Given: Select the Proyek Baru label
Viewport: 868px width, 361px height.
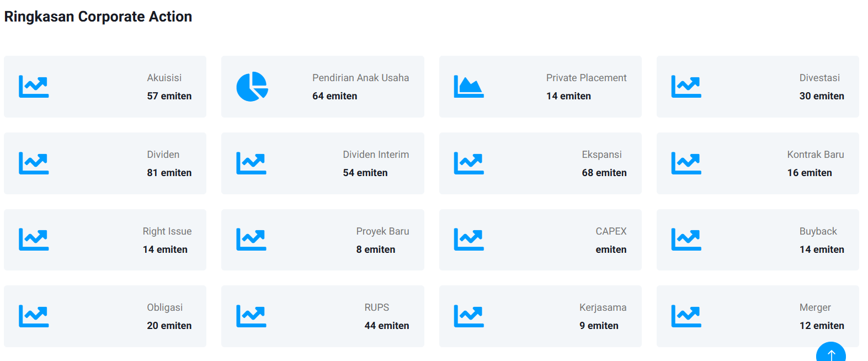Looking at the screenshot, I should coord(382,231).
